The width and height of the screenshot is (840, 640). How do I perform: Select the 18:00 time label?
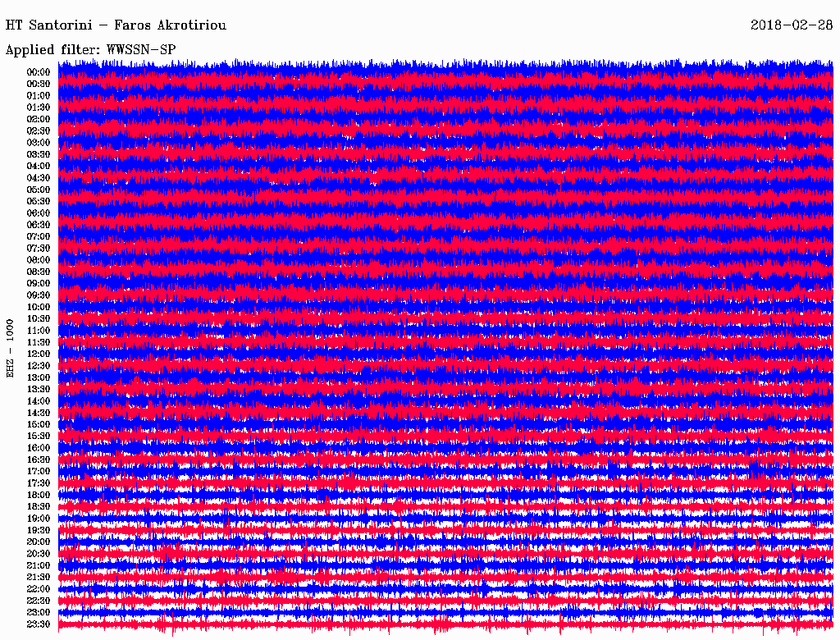tap(39, 496)
